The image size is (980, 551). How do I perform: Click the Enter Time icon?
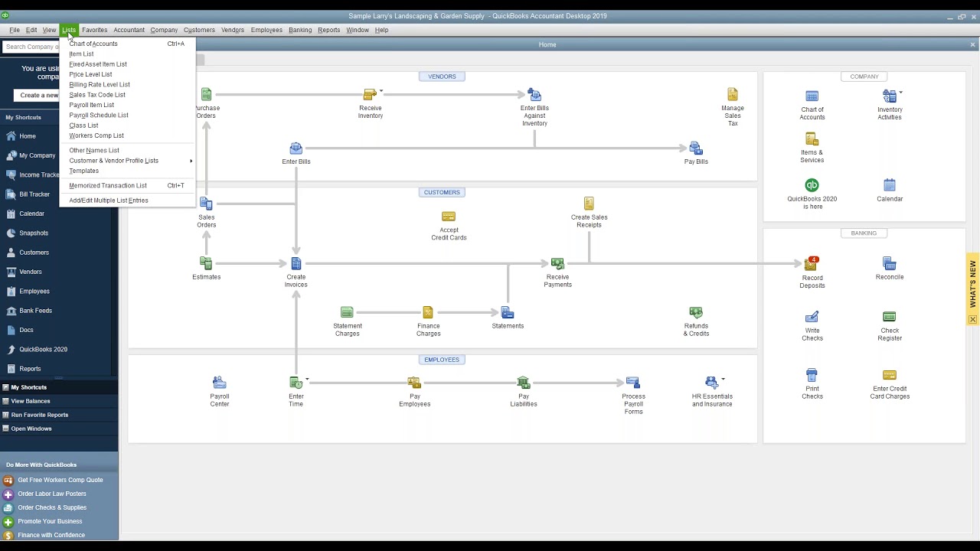coord(296,383)
